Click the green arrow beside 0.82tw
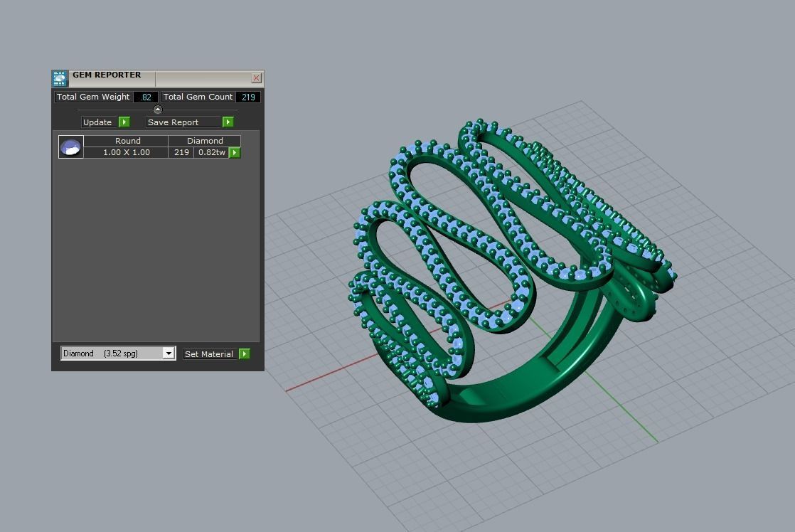This screenshot has width=795, height=532. (234, 153)
